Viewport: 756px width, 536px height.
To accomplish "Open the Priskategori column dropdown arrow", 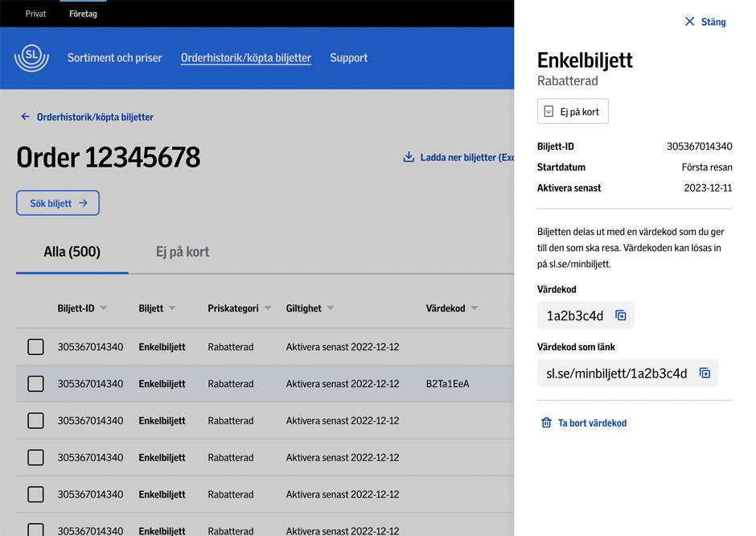I will click(x=268, y=308).
